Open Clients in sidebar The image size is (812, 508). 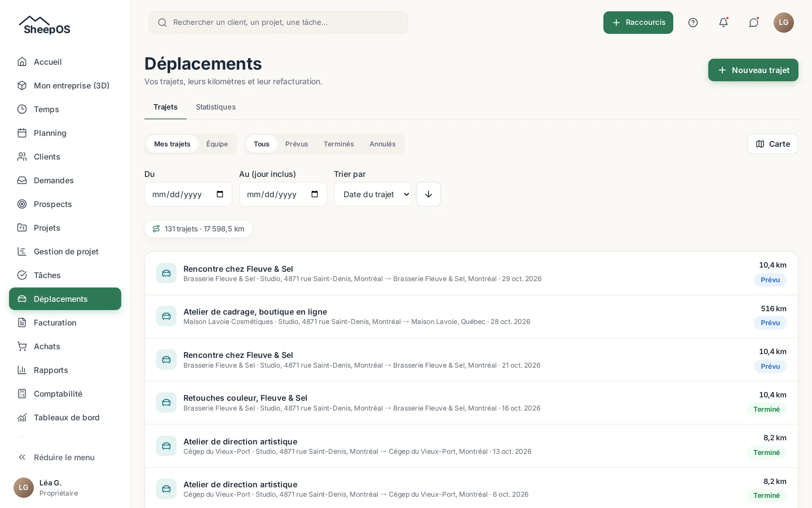point(65,157)
